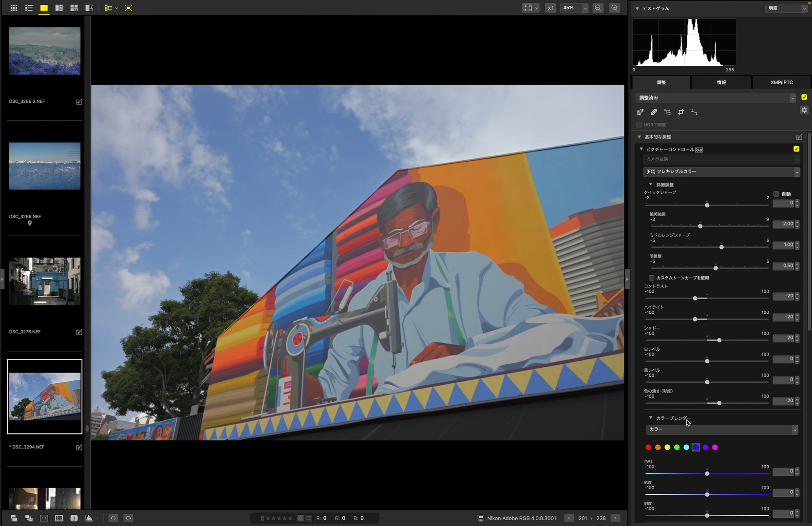Select the crop tool

[x=681, y=113]
